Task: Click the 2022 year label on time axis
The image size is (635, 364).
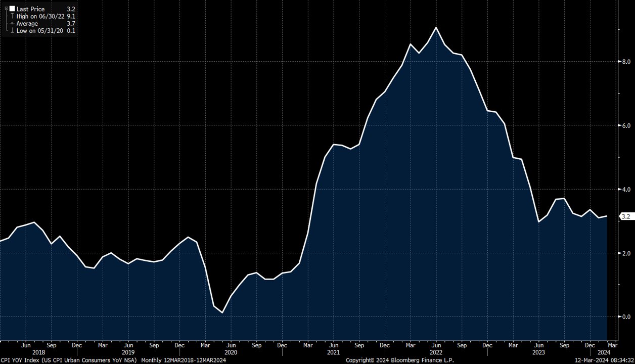Action: (436, 352)
